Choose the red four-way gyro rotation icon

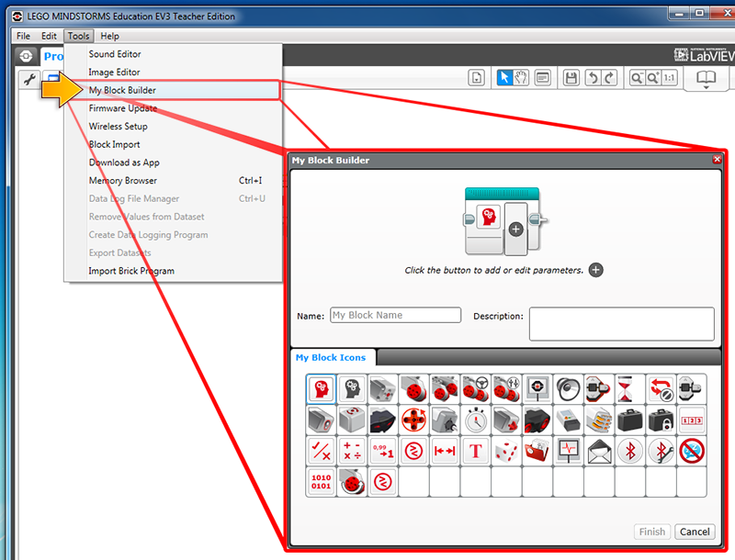tap(414, 420)
